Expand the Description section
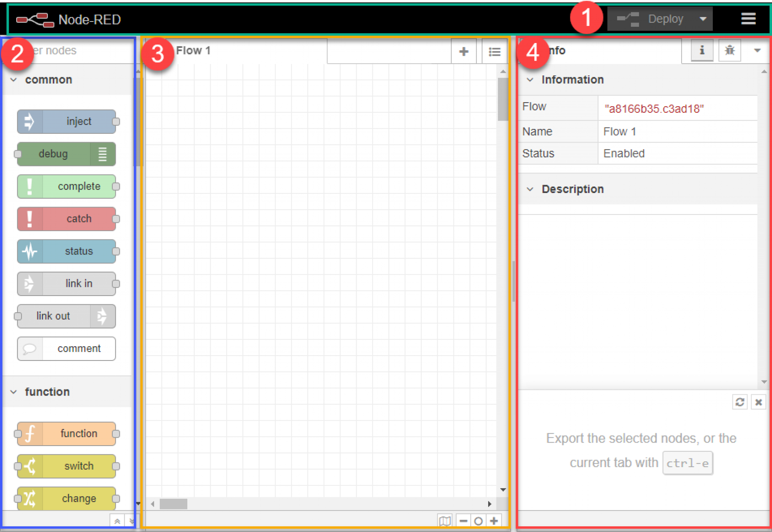 coord(531,189)
